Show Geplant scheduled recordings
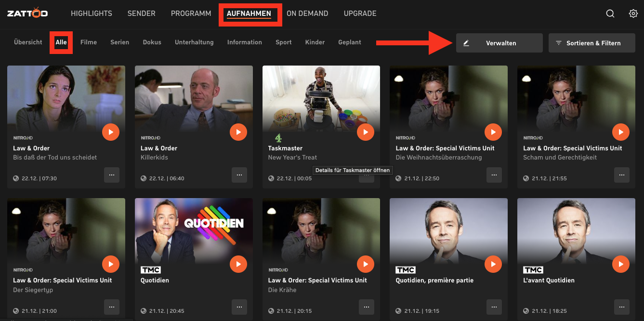This screenshot has height=321, width=644. click(350, 42)
